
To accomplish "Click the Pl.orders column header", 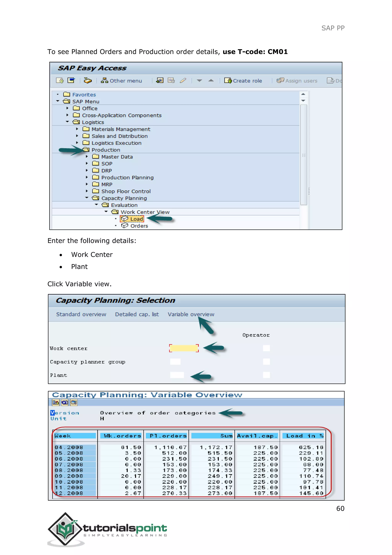I will pos(167,436).
